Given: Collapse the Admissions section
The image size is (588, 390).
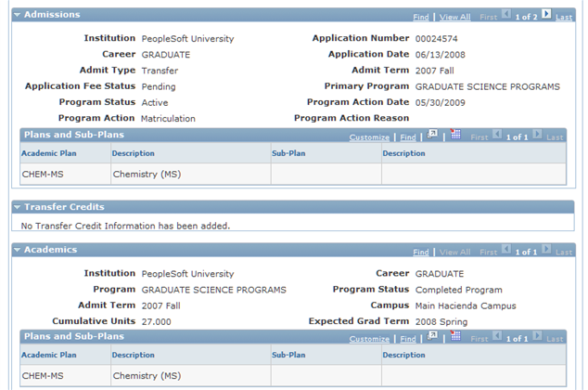Looking at the screenshot, I should tap(17, 15).
